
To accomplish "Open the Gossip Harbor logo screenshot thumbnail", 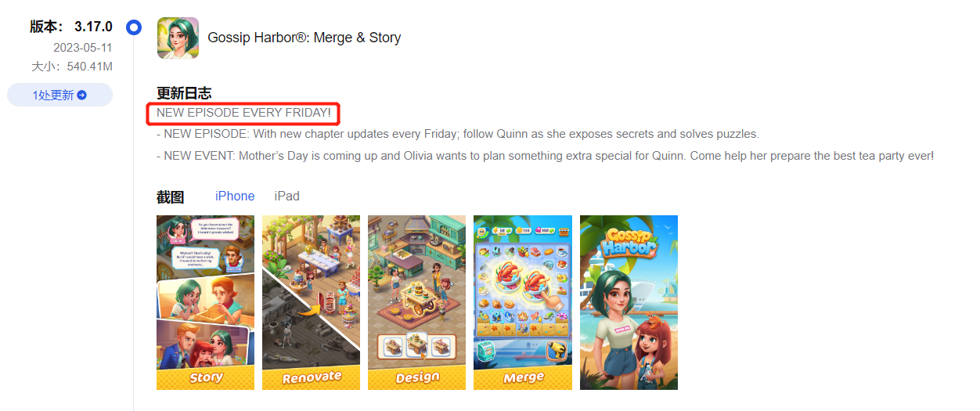I will click(629, 302).
